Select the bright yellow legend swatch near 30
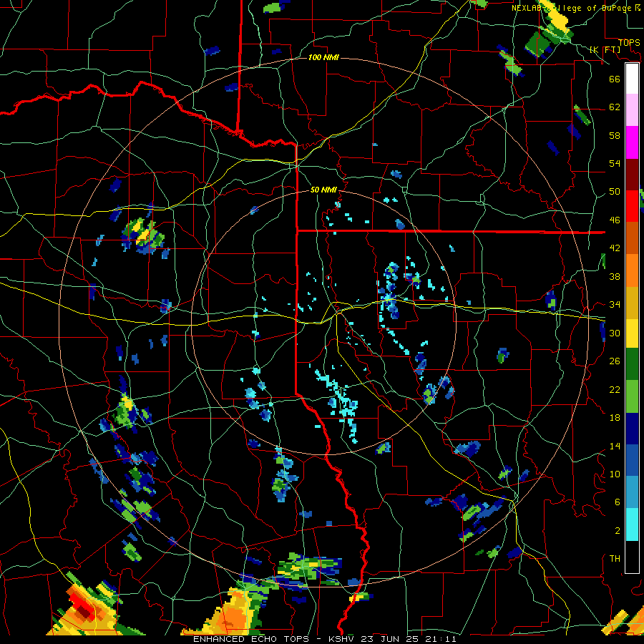Viewport: 644px width, 644px height. tap(632, 333)
